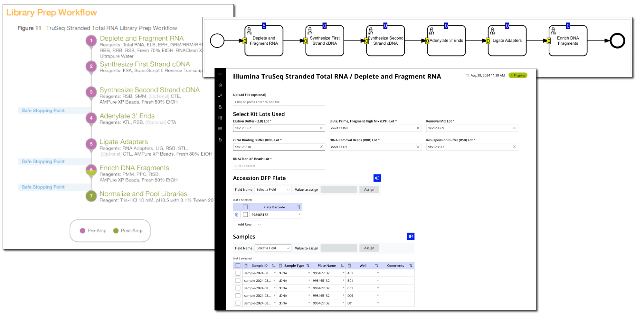Screen dimensions: 644x317
Task: Export Accession DFP Plate table to Excel
Action: (x=377, y=178)
